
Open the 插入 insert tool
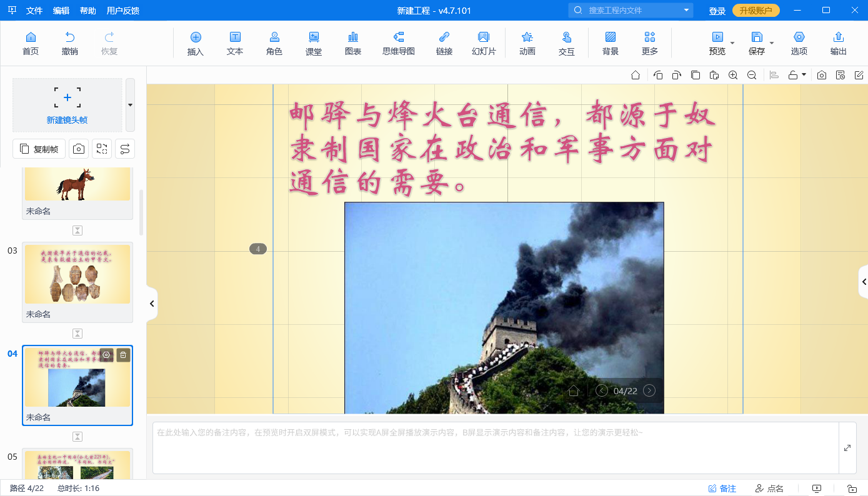[x=196, y=43]
